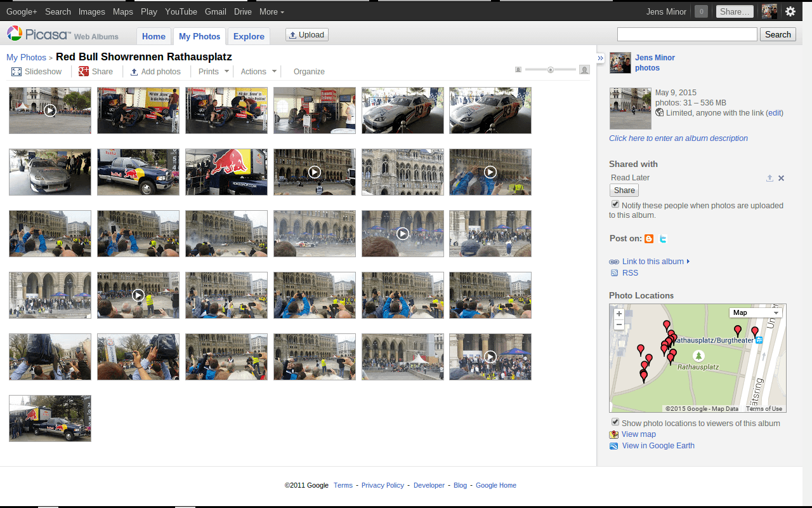The width and height of the screenshot is (812, 508).
Task: Click the thumbnail size slider handle
Action: 551,70
